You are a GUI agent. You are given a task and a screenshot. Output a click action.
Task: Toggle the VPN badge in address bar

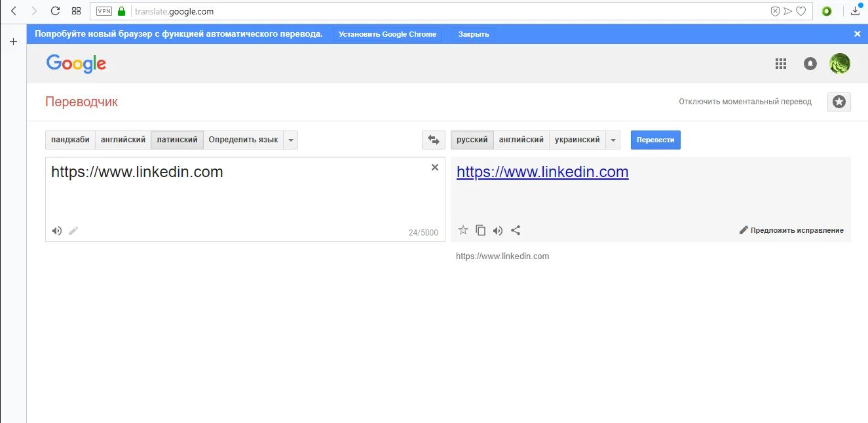104,11
